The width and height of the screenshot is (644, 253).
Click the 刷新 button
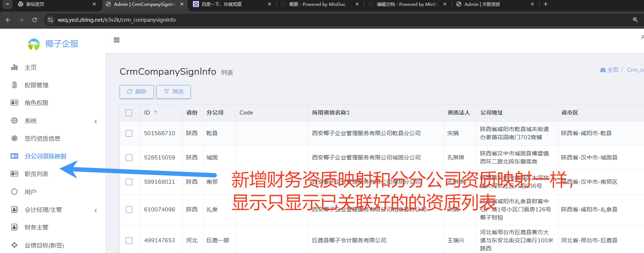pyautogui.click(x=137, y=92)
